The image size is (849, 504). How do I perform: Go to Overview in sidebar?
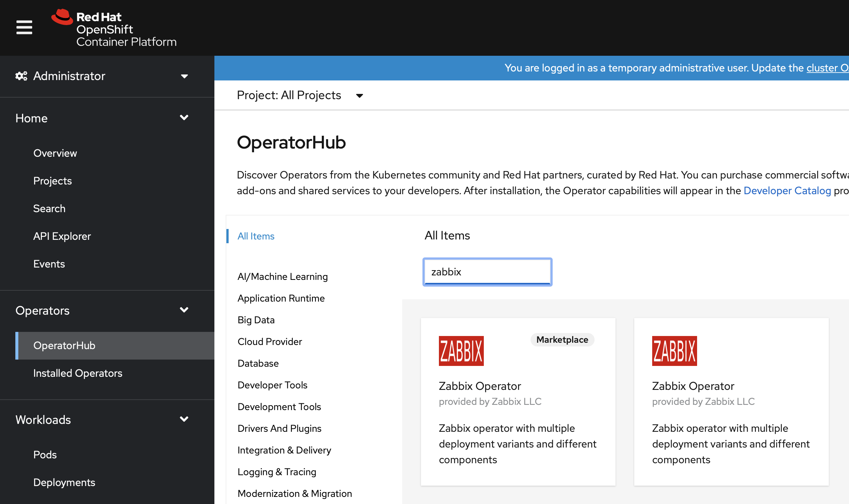[x=55, y=153]
